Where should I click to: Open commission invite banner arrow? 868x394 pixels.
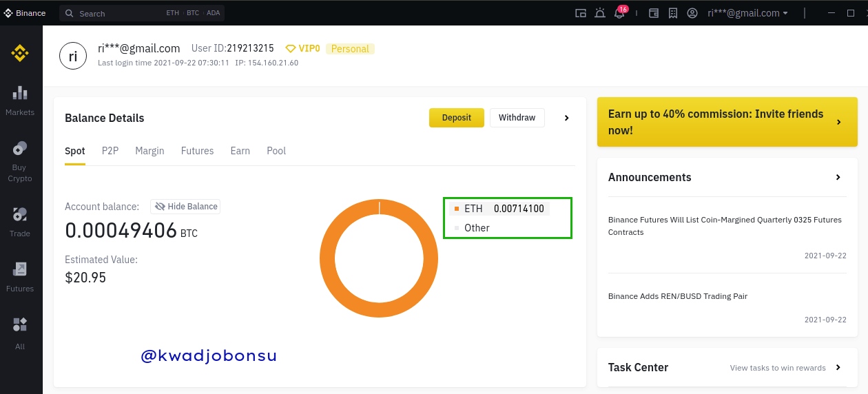[x=839, y=122]
